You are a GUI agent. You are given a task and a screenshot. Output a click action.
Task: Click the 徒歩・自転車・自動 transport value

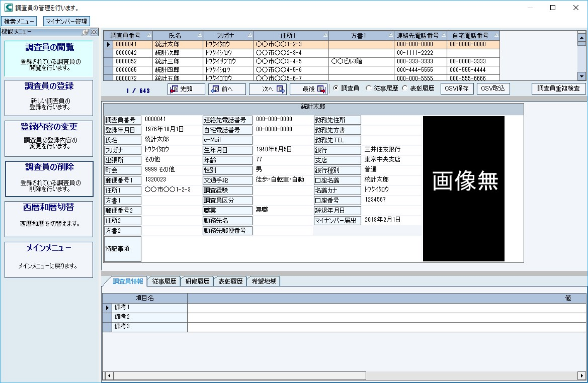280,179
